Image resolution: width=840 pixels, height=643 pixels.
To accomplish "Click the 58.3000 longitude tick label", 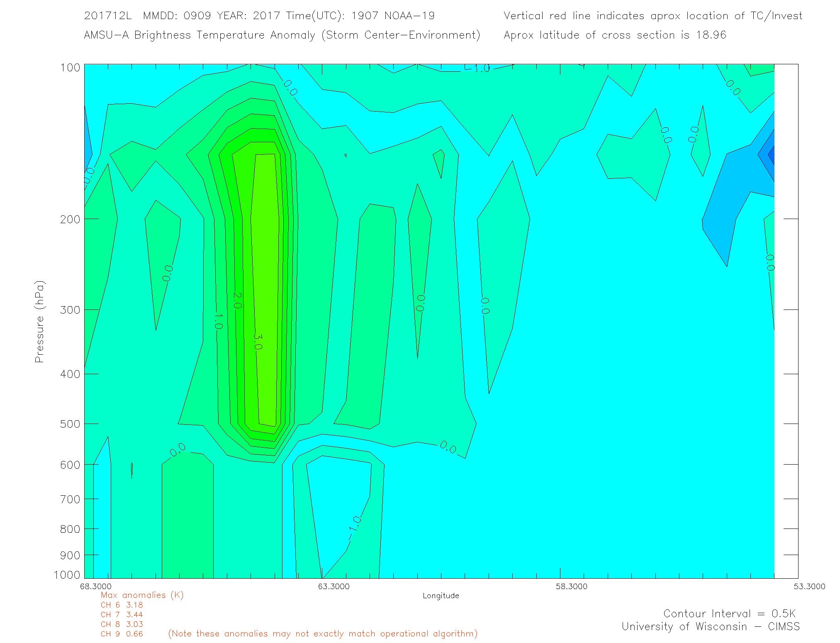I will click(572, 586).
